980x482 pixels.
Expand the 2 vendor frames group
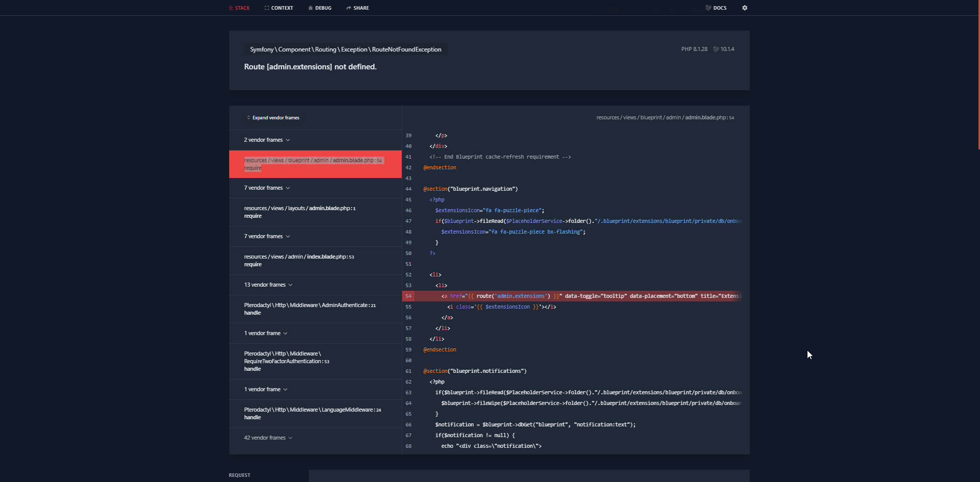[315, 140]
